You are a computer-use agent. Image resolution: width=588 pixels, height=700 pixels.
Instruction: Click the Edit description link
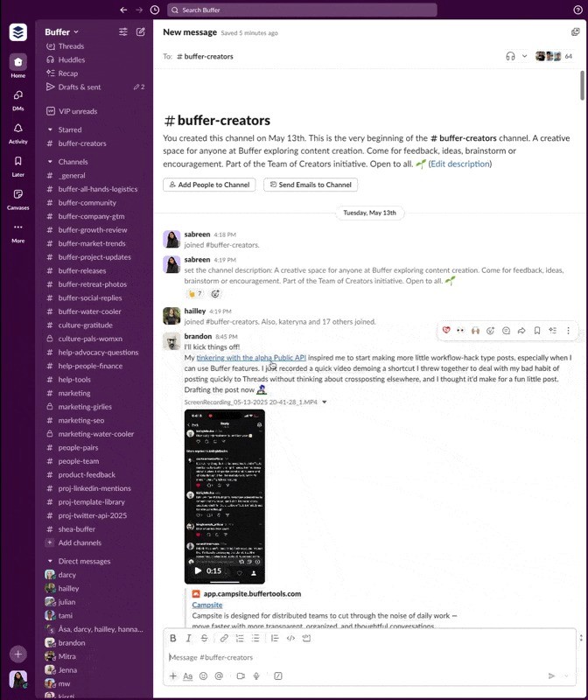point(460,164)
